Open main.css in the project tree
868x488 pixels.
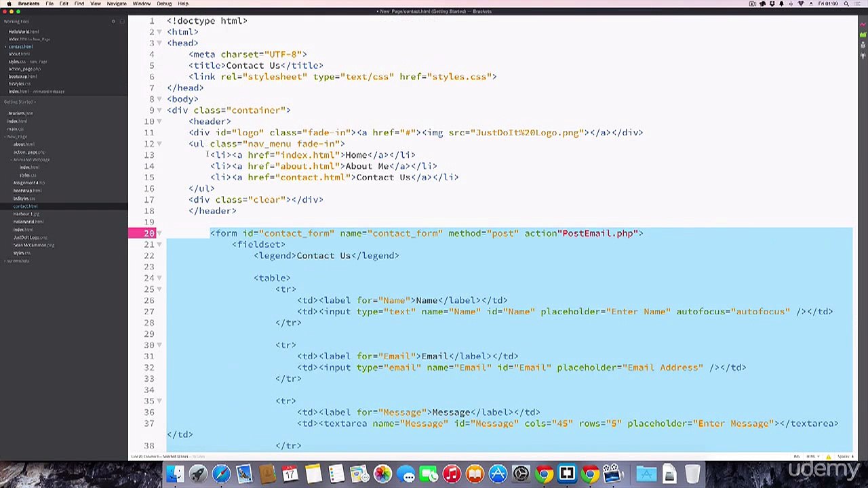16,129
